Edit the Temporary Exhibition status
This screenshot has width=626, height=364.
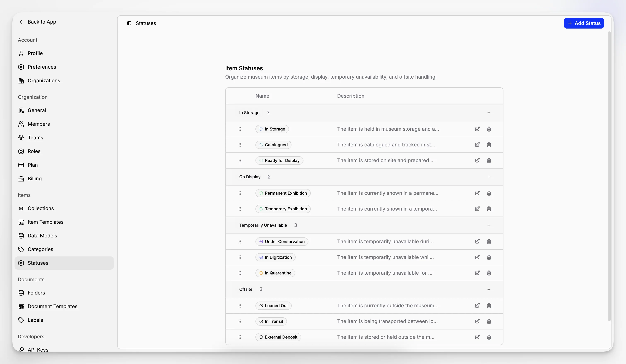(x=477, y=209)
